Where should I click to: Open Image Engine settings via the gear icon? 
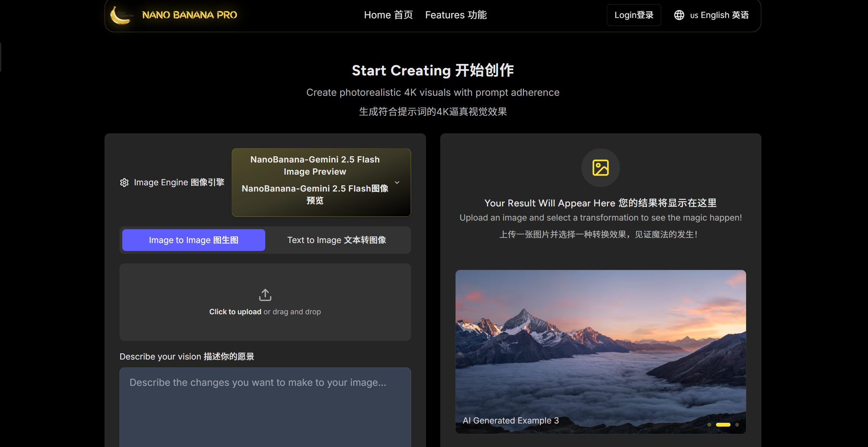[x=124, y=183]
